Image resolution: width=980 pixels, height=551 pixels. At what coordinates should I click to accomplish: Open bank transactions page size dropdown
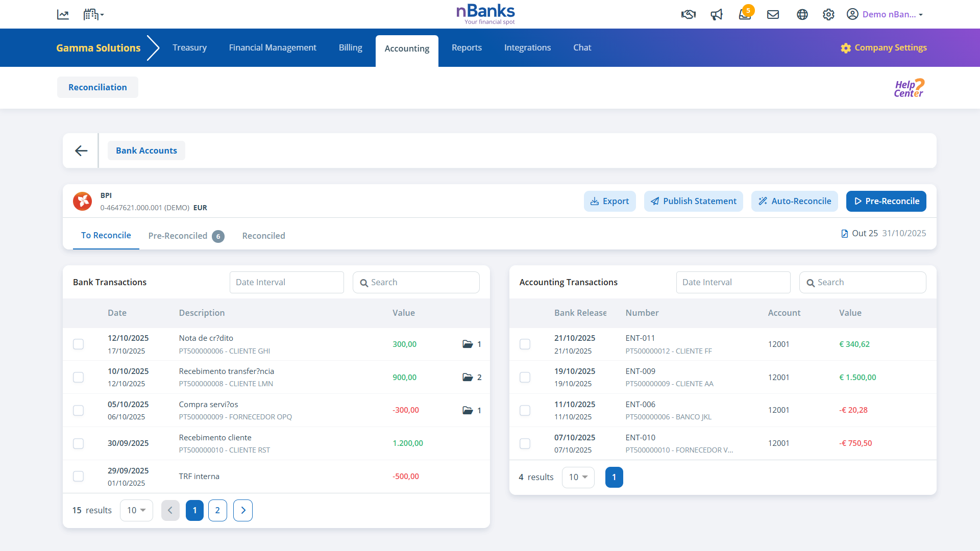tap(136, 510)
